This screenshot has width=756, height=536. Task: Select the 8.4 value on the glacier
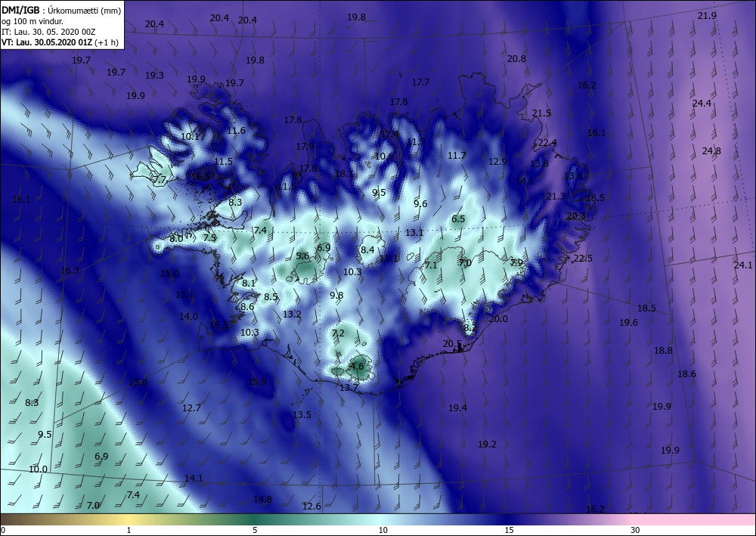(367, 249)
